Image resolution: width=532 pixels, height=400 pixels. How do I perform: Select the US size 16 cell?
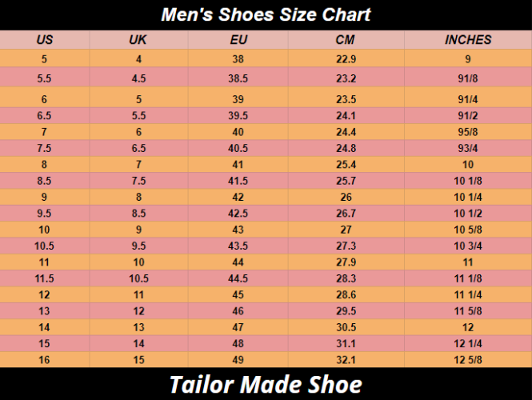[45, 360]
